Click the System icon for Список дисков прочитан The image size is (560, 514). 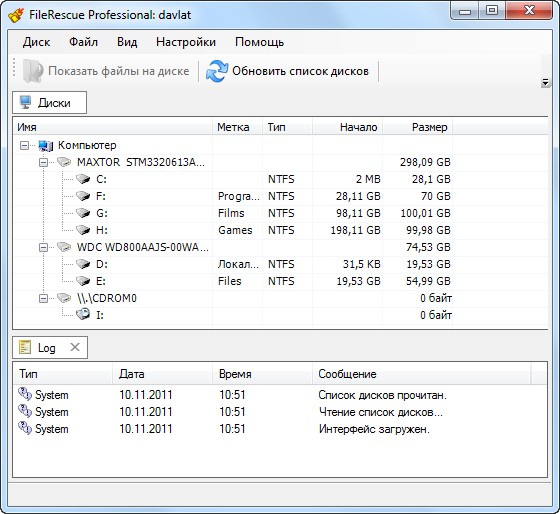tap(25, 394)
